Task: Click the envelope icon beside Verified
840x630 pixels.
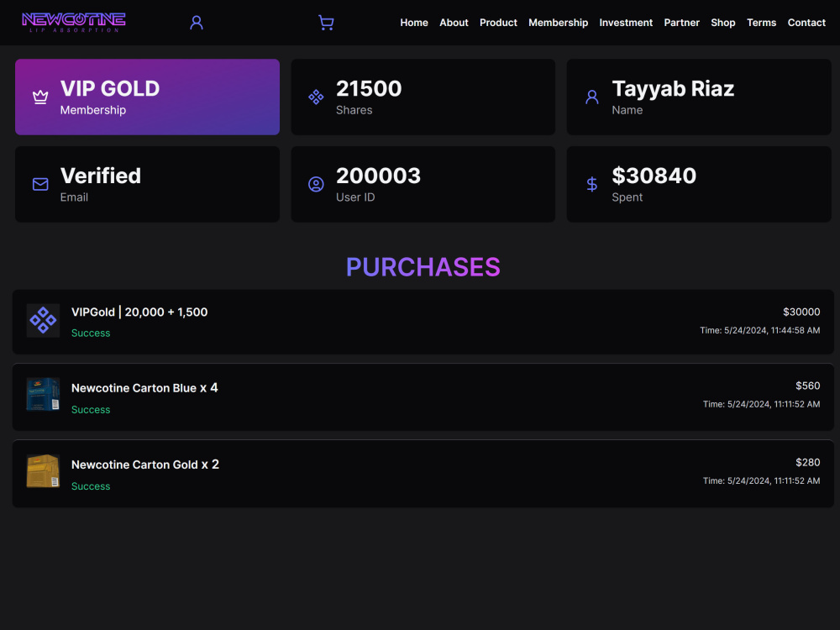Action: pos(40,184)
